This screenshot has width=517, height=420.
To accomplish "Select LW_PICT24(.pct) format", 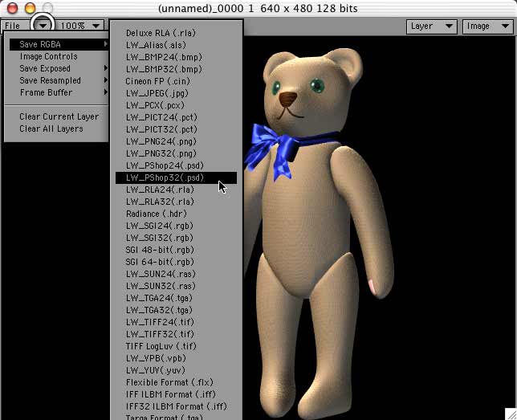I will 176,117.
